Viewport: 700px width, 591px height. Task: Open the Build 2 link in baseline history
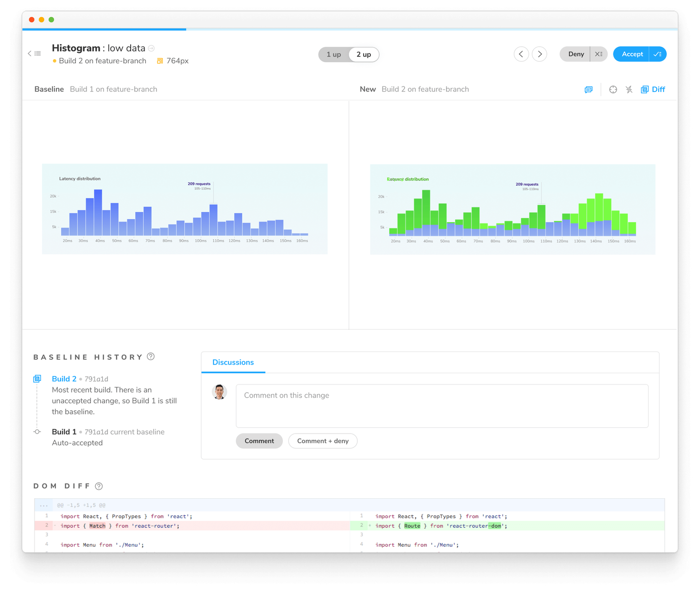64,379
